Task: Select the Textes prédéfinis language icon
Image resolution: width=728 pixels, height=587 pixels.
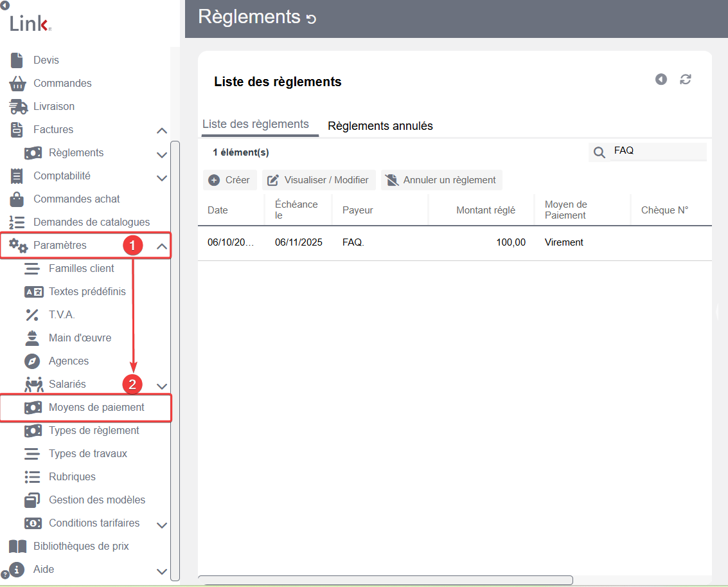Action: pyautogui.click(x=33, y=292)
